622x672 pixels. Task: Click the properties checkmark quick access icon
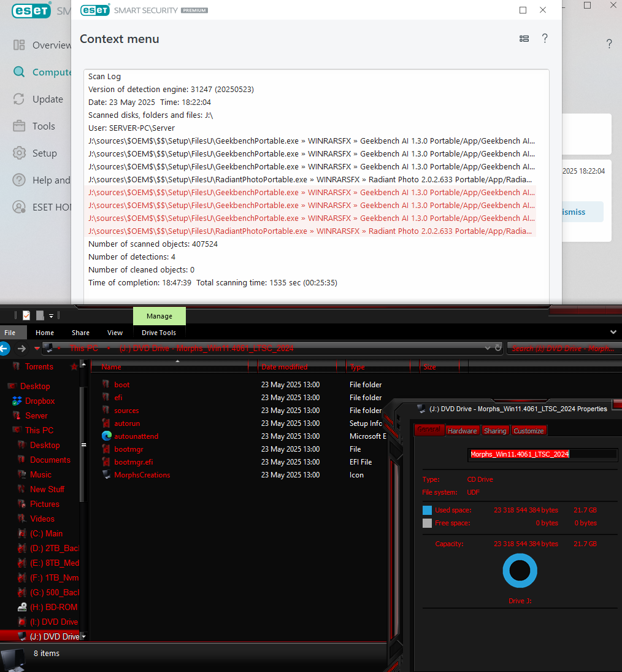click(26, 315)
